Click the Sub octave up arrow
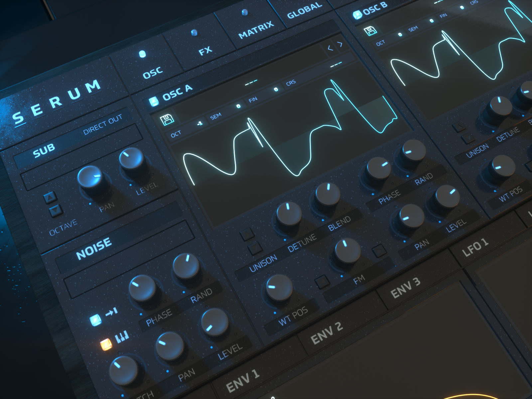Image resolution: width=532 pixels, height=399 pixels. click(x=50, y=198)
